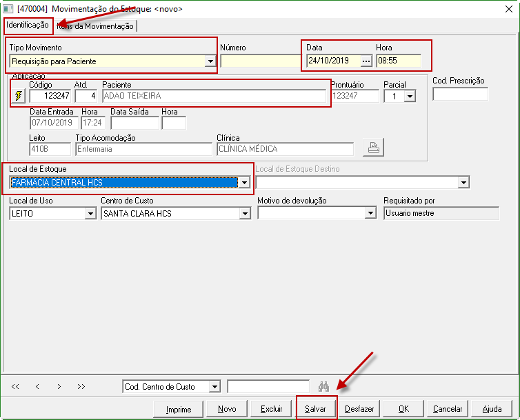Click the Número input field

pos(261,61)
